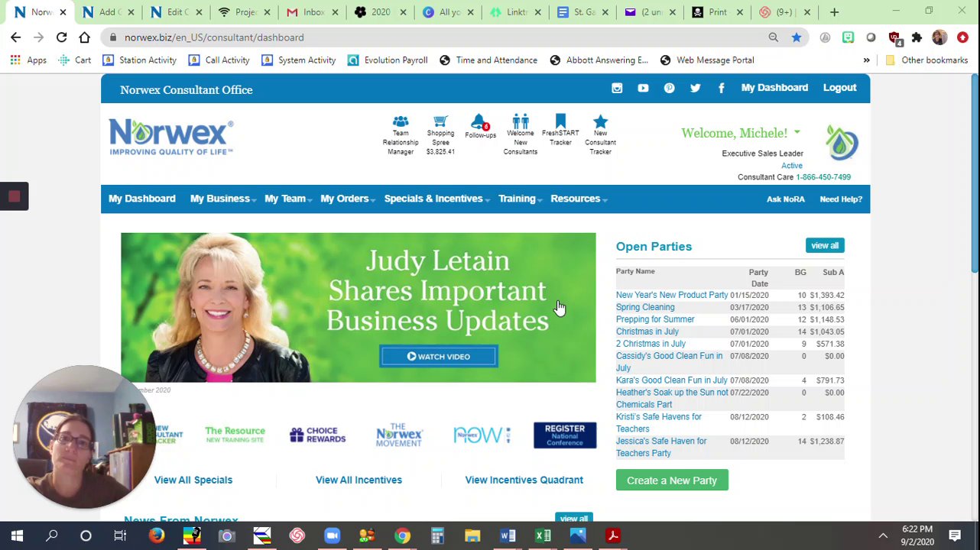The width and height of the screenshot is (980, 550).
Task: Go back in browser history
Action: click(16, 37)
